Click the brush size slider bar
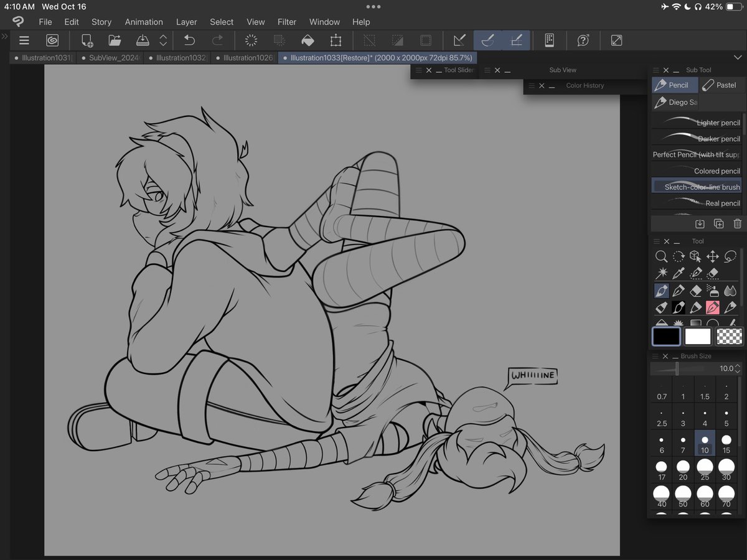This screenshot has width=747, height=560. (x=677, y=369)
